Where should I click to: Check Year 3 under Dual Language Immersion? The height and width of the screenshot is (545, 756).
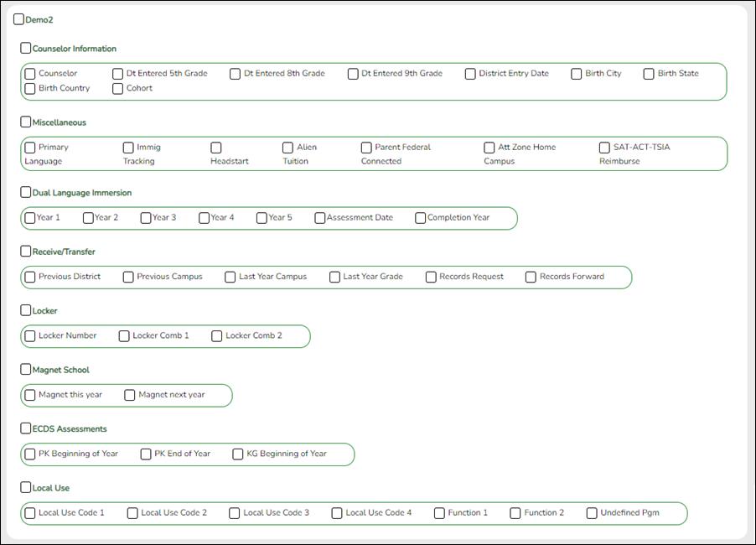(x=145, y=217)
